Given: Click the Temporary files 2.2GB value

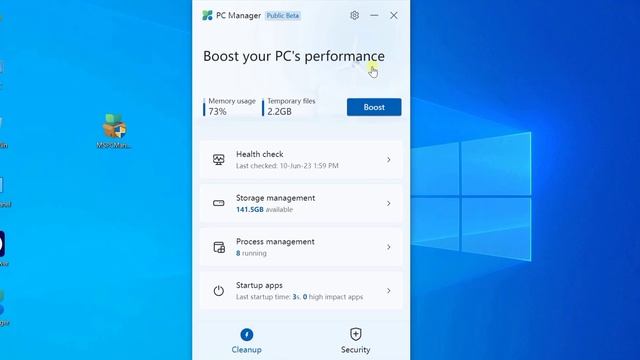Looking at the screenshot, I should 280,111.
